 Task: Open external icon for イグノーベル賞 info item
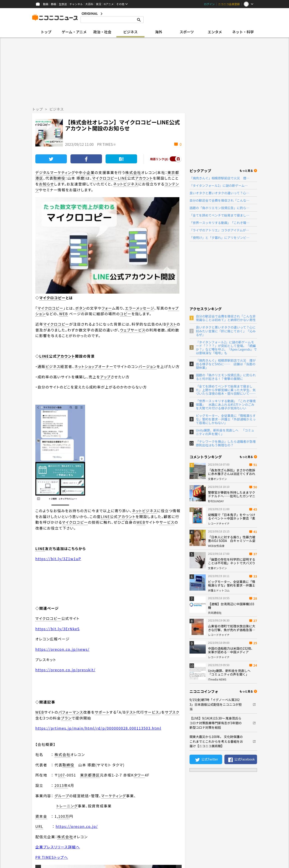click(x=254, y=705)
